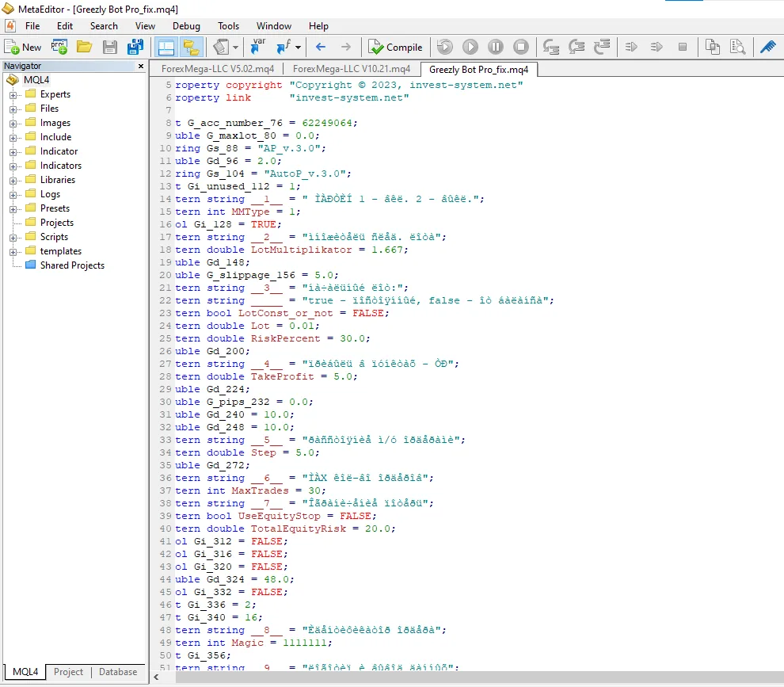Expand the Images folder

(13, 123)
